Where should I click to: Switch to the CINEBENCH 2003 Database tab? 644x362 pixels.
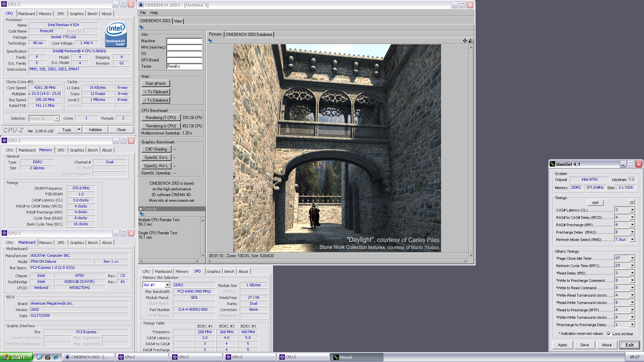[249, 35]
